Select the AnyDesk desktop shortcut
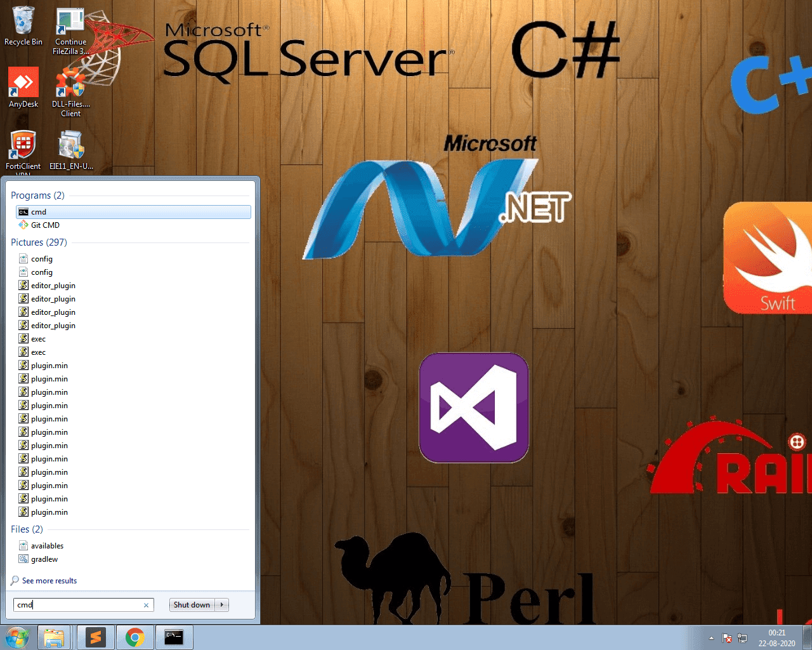This screenshot has width=812, height=650. pos(23,88)
